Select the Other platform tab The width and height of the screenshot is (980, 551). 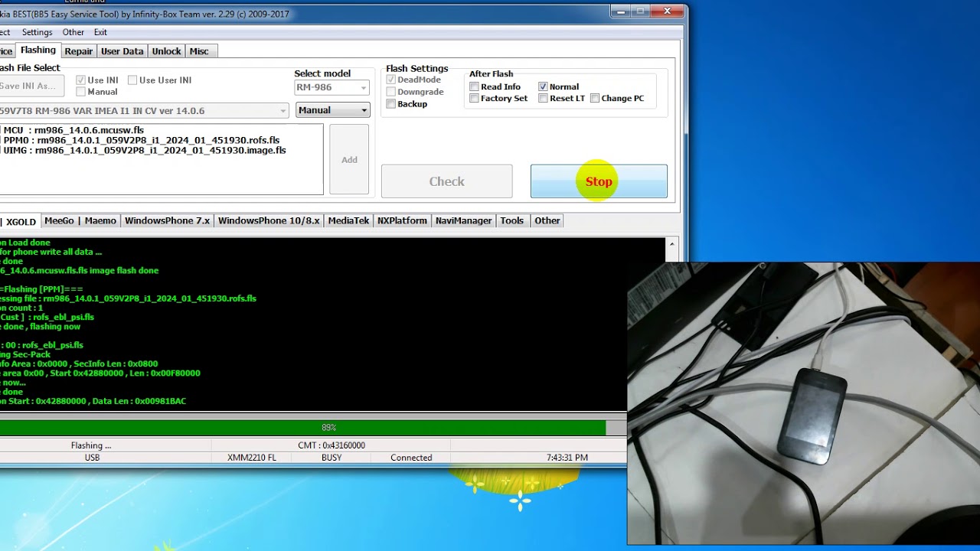[547, 220]
